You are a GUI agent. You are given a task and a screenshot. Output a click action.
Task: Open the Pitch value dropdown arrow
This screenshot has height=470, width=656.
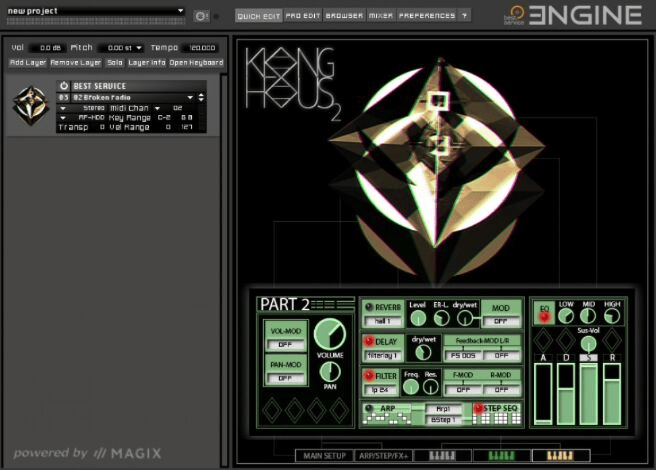point(138,48)
